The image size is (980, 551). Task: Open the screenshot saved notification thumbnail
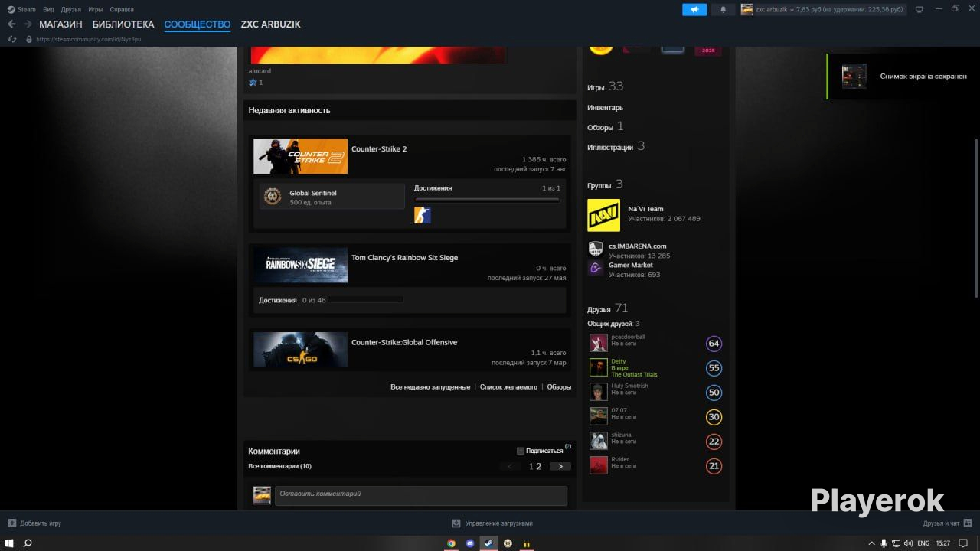[854, 77]
